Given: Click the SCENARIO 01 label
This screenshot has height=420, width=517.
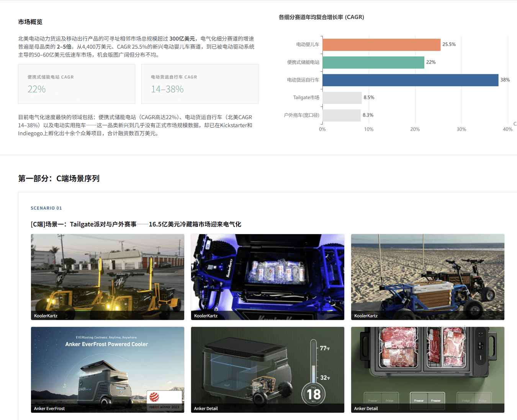Looking at the screenshot, I should (46, 208).
